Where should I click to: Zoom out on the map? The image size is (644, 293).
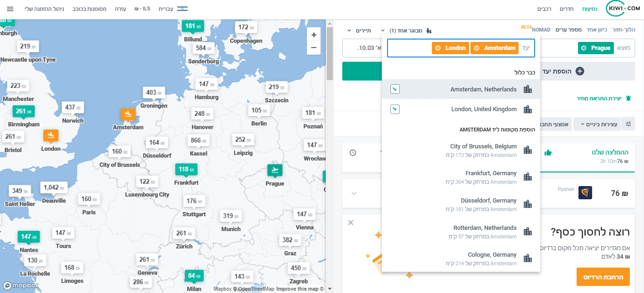pos(314,48)
